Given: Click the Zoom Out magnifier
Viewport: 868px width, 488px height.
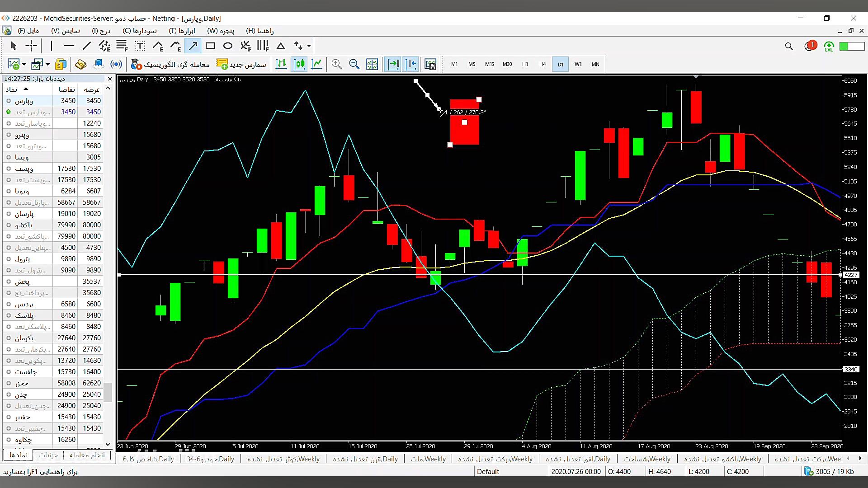Looking at the screenshot, I should tap(354, 64).
